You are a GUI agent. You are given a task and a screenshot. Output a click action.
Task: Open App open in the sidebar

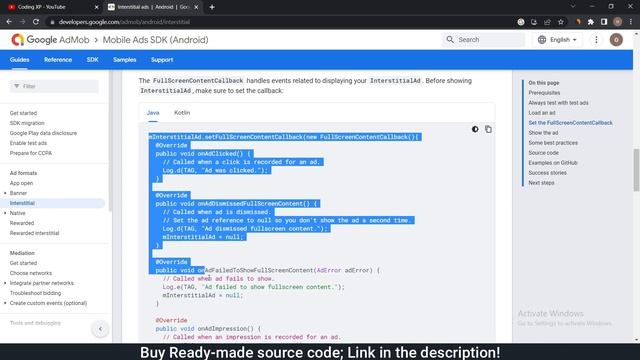(21, 183)
